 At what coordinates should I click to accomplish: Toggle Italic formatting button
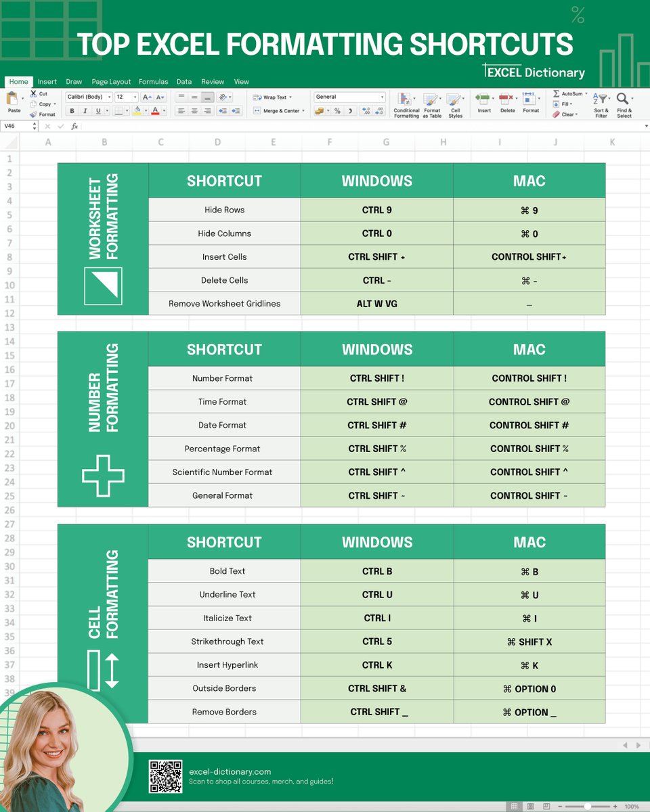(85, 111)
